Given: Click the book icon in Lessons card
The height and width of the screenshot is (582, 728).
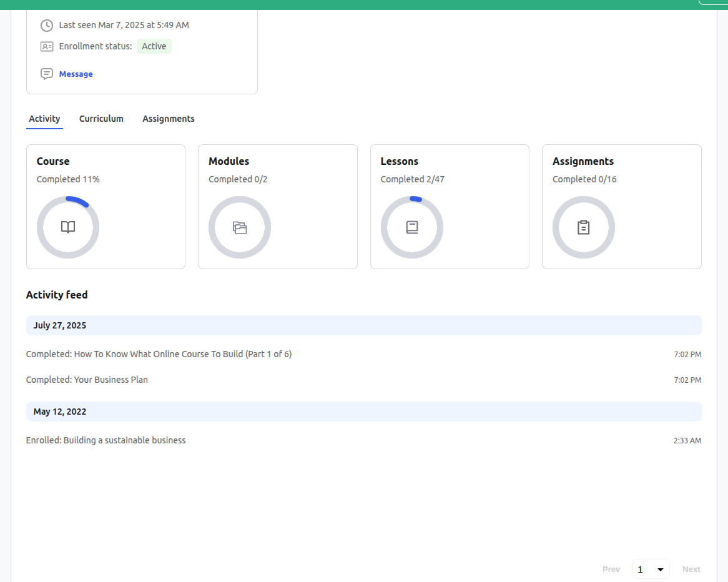Looking at the screenshot, I should coord(412,227).
